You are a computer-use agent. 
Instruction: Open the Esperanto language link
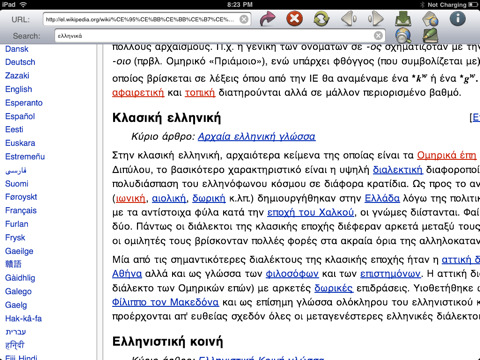pyautogui.click(x=24, y=103)
